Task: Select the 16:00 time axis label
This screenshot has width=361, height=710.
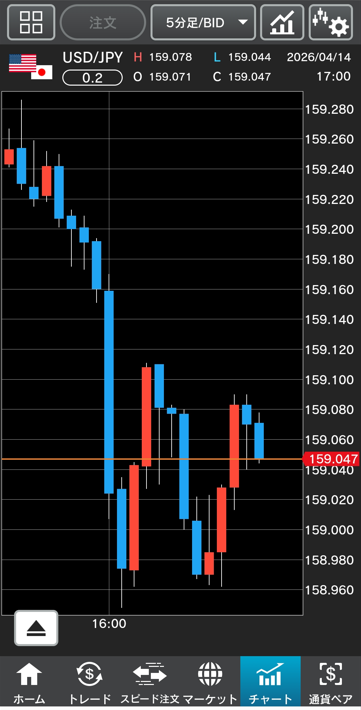Action: pyautogui.click(x=109, y=624)
